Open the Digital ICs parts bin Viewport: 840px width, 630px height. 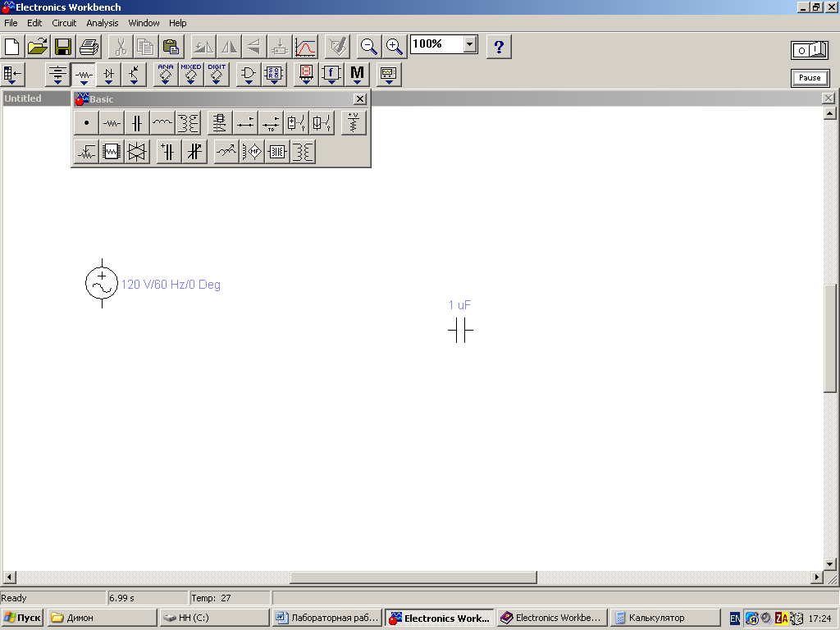217,75
